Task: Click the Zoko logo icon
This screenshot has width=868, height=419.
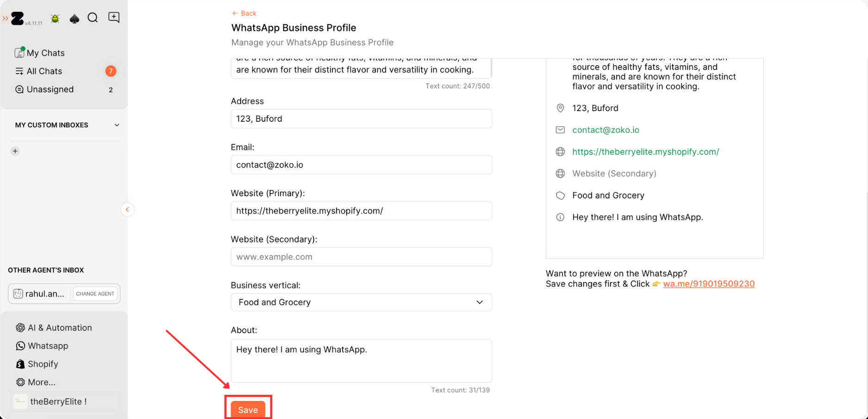Action: (x=18, y=19)
